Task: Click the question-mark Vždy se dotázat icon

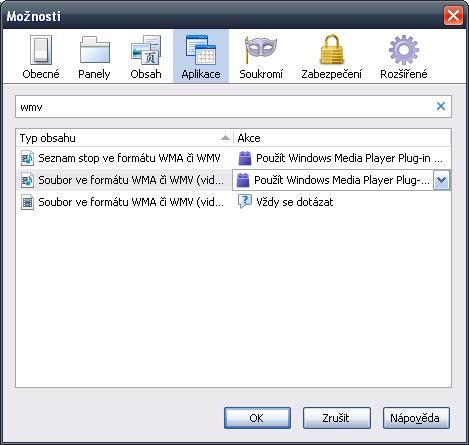Action: click(245, 202)
